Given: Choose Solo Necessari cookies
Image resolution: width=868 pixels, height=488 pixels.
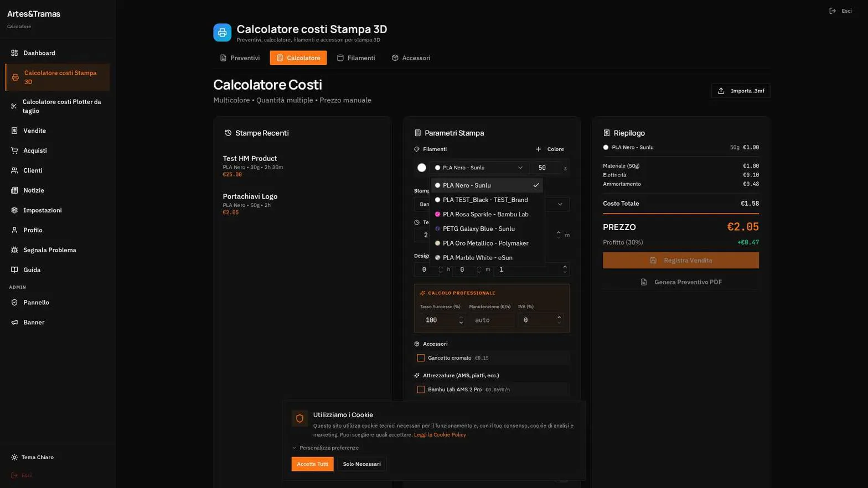Looking at the screenshot, I should coord(361,464).
